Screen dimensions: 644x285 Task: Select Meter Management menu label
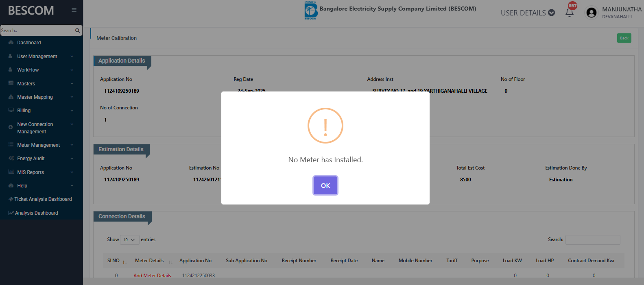click(38, 145)
